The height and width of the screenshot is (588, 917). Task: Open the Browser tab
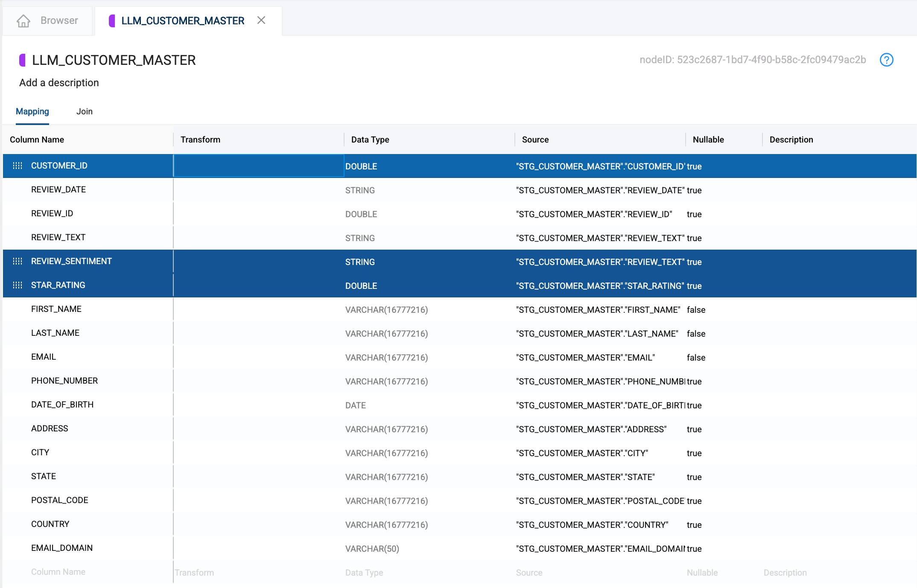(59, 20)
